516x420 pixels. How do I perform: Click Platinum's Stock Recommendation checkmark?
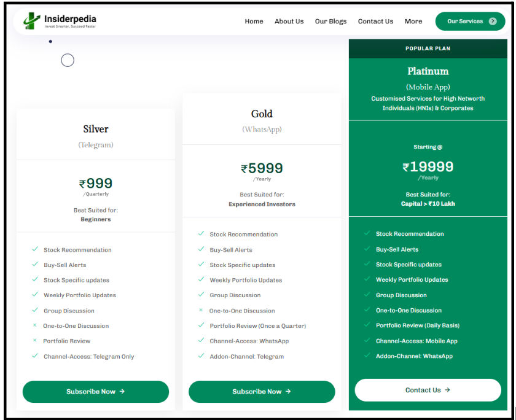coord(367,233)
